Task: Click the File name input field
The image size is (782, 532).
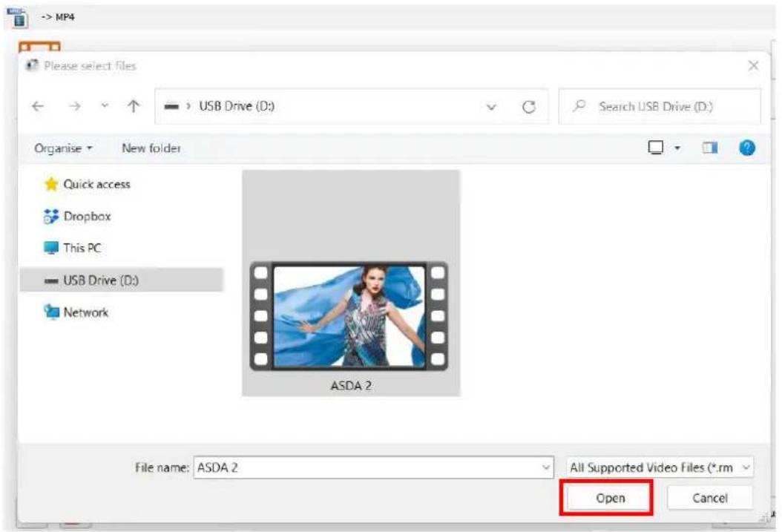Action: [373, 467]
